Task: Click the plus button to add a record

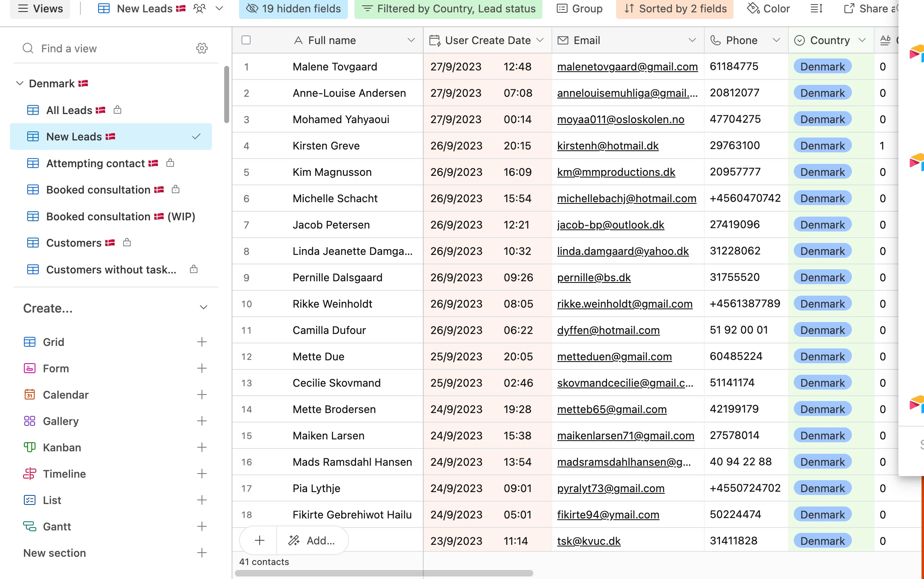Action: click(259, 540)
